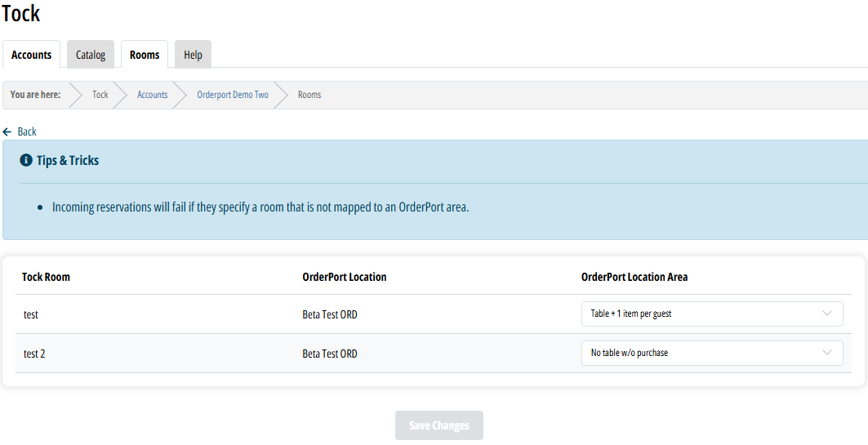Open Orderport Demo Two breadcrumb link
Viewport: 868px width, 445px height.
(x=233, y=95)
